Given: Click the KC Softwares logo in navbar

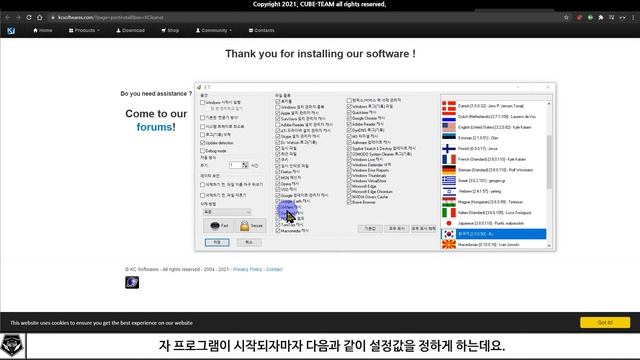Looking at the screenshot, I should [11, 31].
